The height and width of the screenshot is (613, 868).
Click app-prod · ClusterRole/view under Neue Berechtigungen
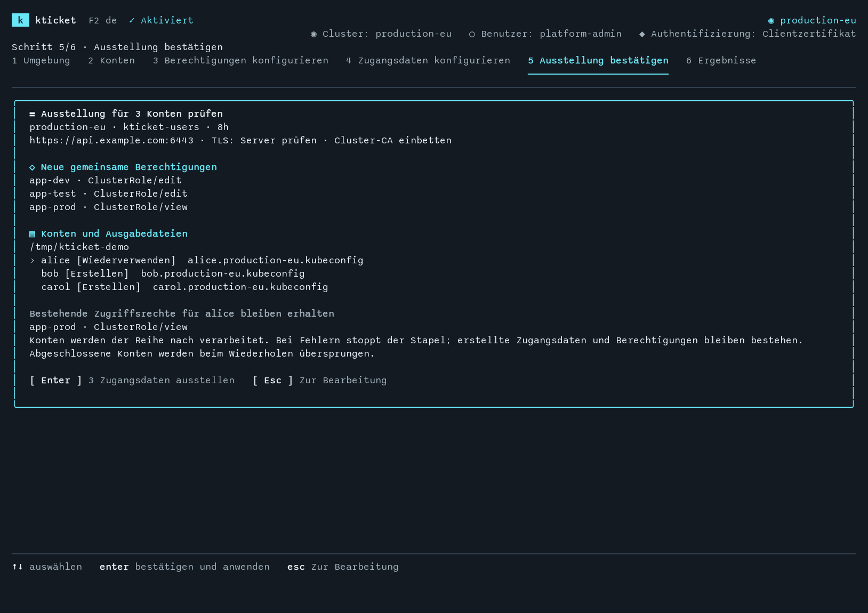[x=108, y=207]
